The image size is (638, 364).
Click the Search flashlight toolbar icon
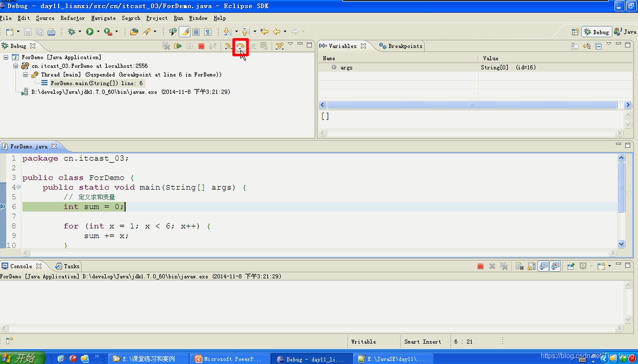(x=147, y=32)
